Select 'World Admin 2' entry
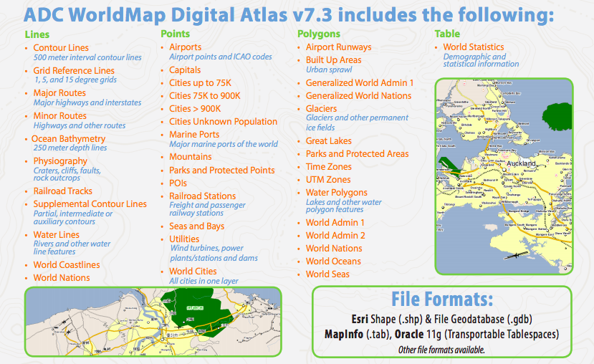 335,235
